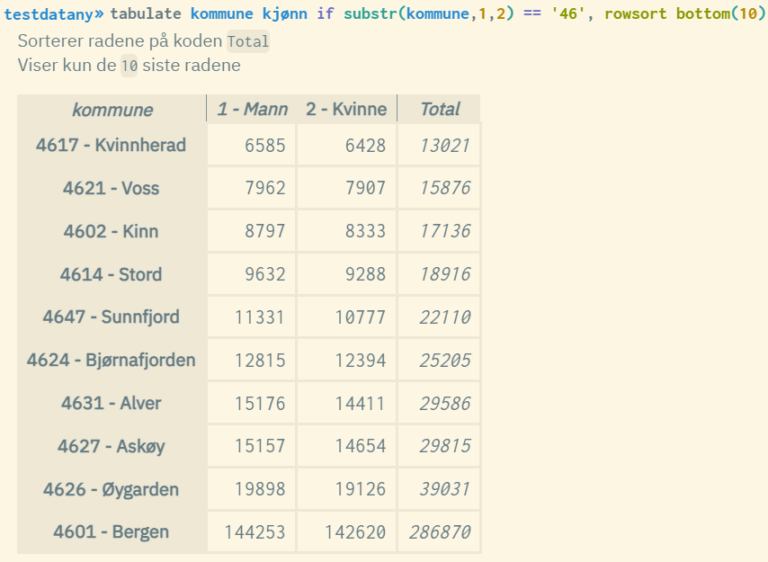
Task: Click the "1 - Mann" column header
Action: click(x=252, y=110)
